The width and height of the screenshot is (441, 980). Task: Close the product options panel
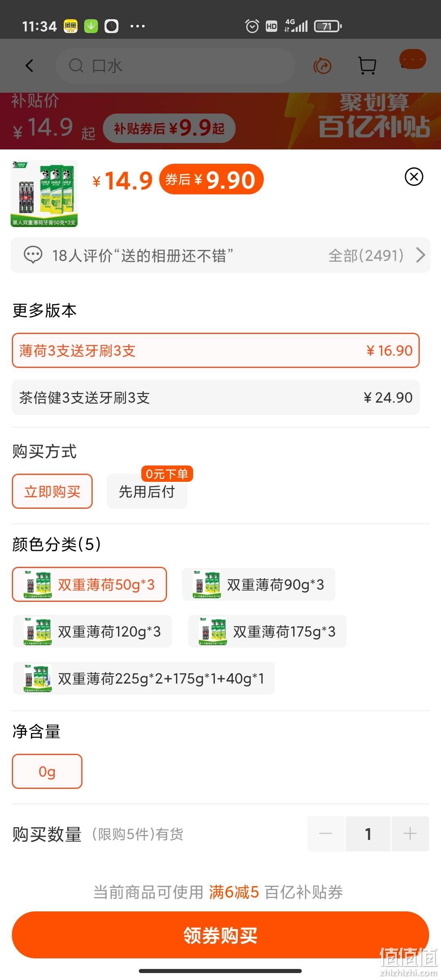click(x=414, y=177)
